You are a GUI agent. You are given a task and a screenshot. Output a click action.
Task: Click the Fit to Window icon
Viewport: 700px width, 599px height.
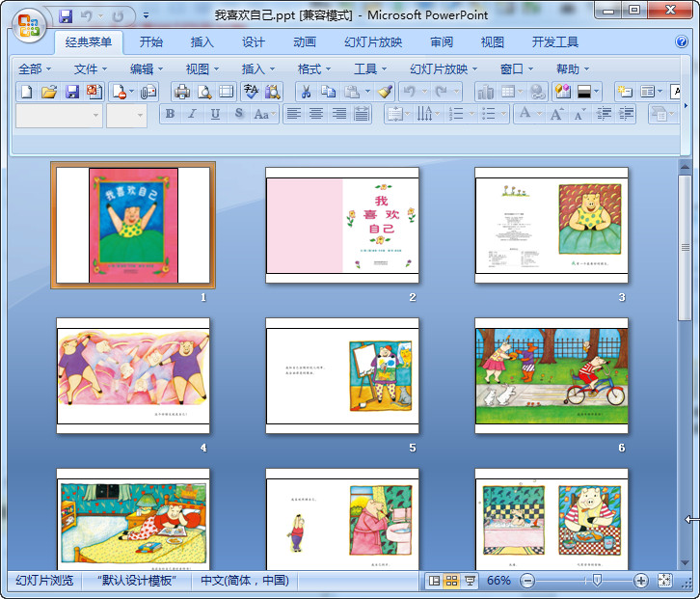(664, 581)
